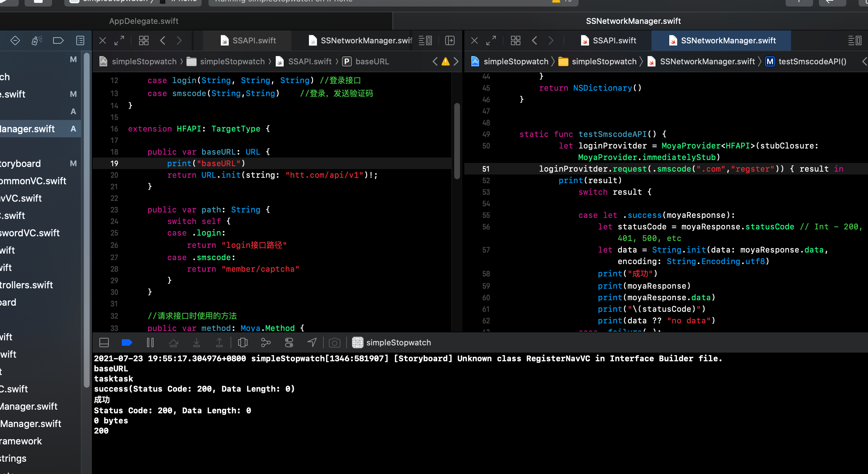Click the line 51 gutter to set breakpoint
This screenshot has height=474, width=868.
pyautogui.click(x=486, y=169)
